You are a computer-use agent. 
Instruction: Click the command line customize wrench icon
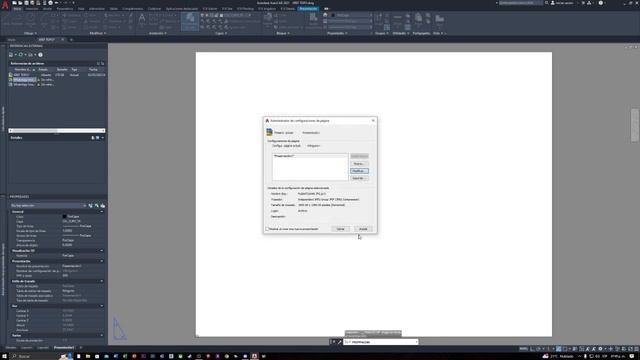coord(340,342)
